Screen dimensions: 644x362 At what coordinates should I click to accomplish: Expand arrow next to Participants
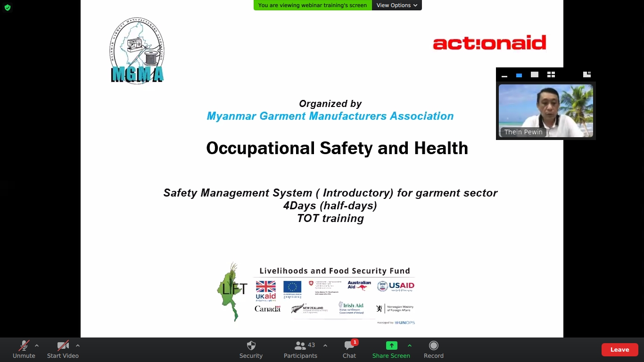(x=325, y=346)
